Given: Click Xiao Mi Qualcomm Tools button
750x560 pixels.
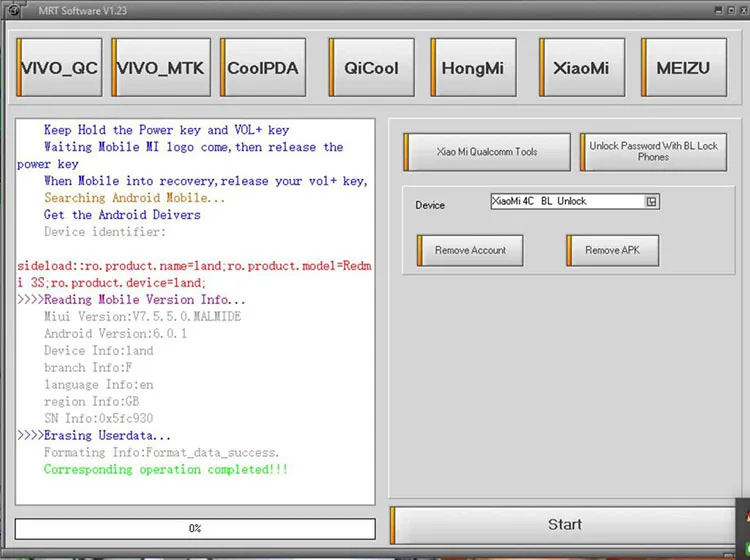Looking at the screenshot, I should pos(487,152).
